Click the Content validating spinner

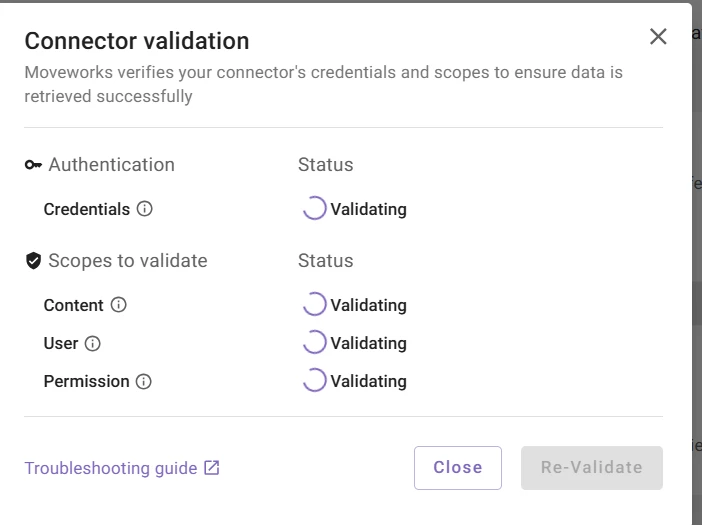(314, 304)
